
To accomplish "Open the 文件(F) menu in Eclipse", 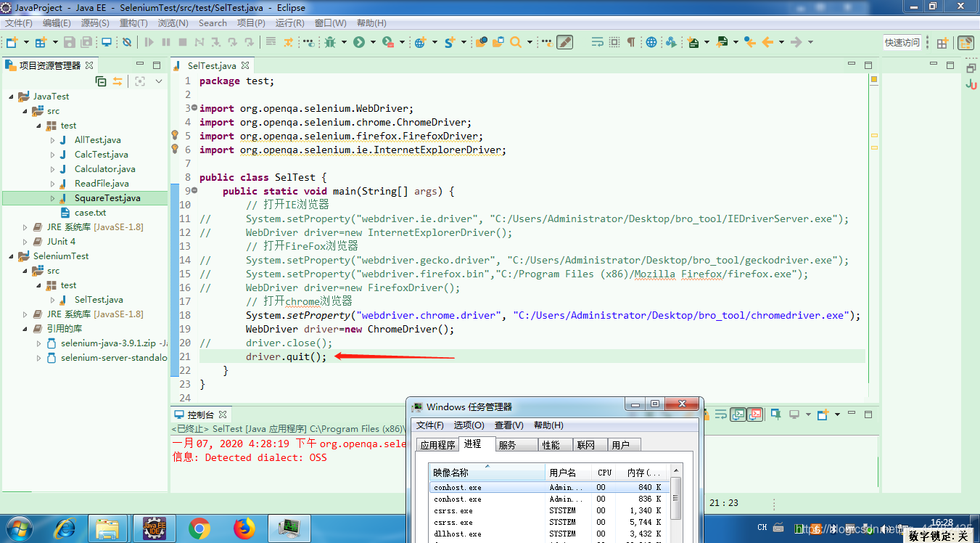I will click(x=19, y=23).
